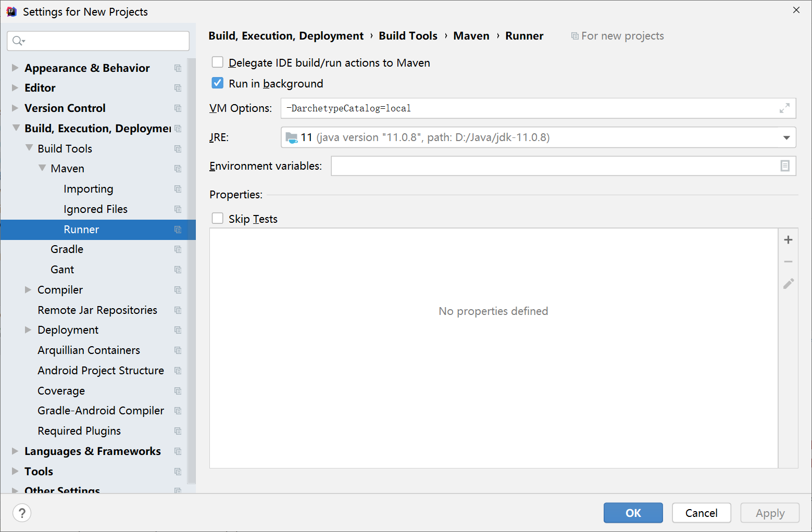812x532 pixels.
Task: Click project-level icon next to Version Control
Action: [178, 108]
